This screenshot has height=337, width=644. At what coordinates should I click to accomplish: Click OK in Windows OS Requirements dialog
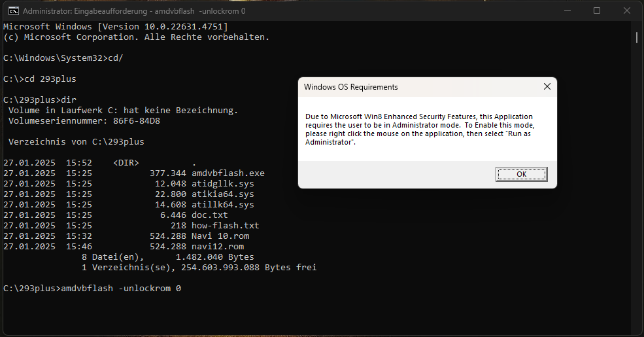521,174
